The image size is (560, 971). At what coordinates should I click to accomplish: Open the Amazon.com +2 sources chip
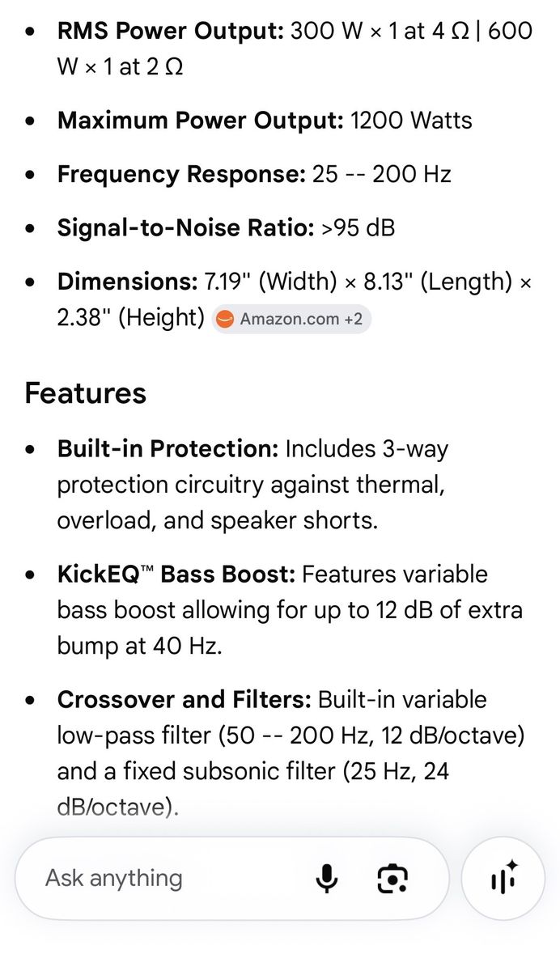point(291,319)
